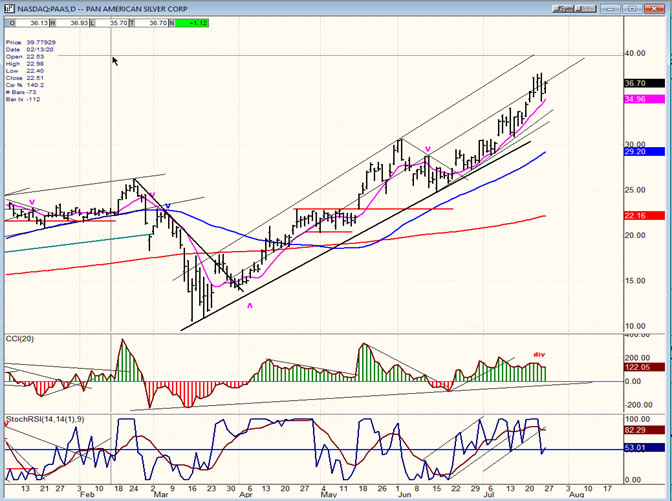Click the Open price field showing 36.13
The height and width of the screenshot is (501, 672).
(32, 20)
